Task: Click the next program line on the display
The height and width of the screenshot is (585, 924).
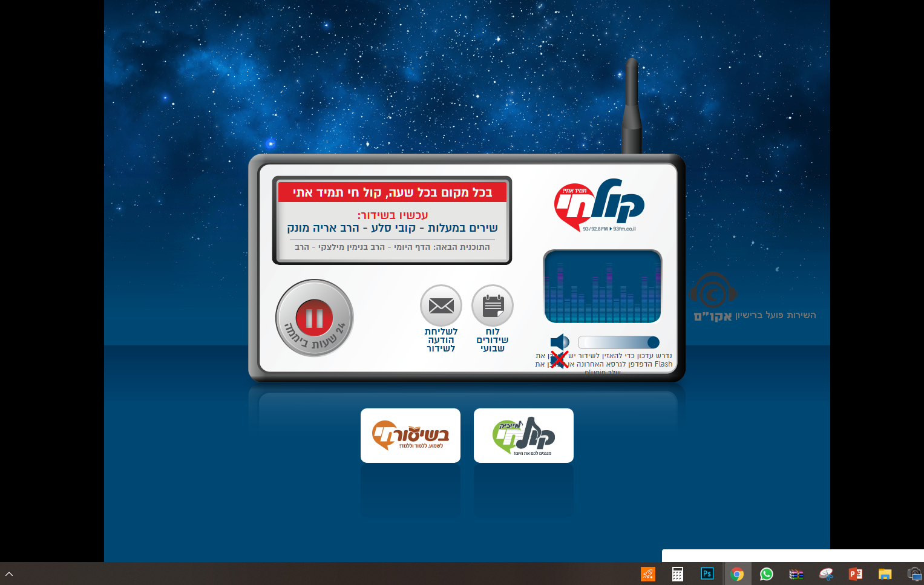Action: [392, 247]
